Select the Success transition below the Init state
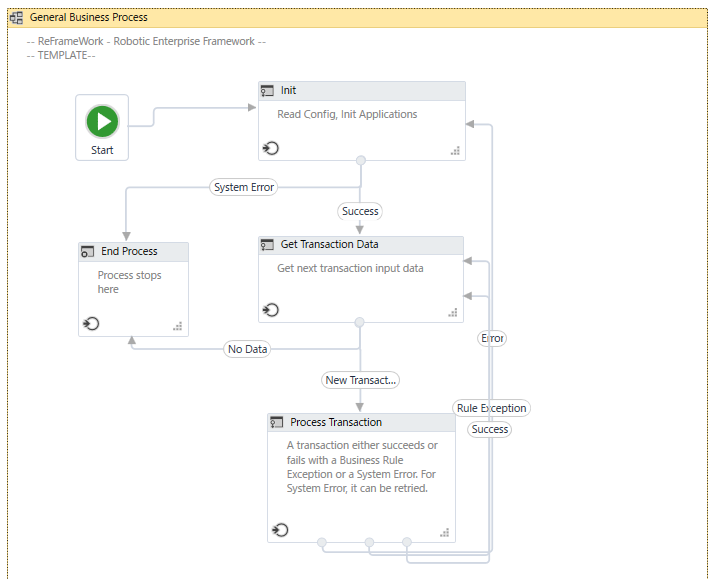Viewport: 714px width, 582px height. (360, 211)
